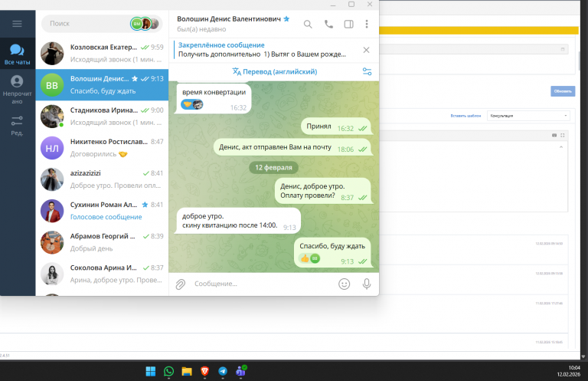Open the Консультация dropdown in background window
The width and height of the screenshot is (588, 381).
pos(528,116)
